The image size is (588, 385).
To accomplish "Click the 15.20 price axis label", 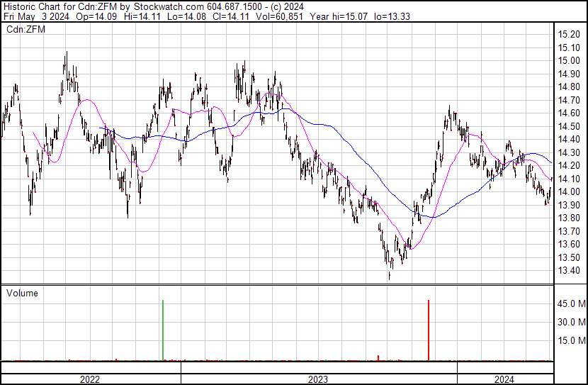I will (569, 35).
